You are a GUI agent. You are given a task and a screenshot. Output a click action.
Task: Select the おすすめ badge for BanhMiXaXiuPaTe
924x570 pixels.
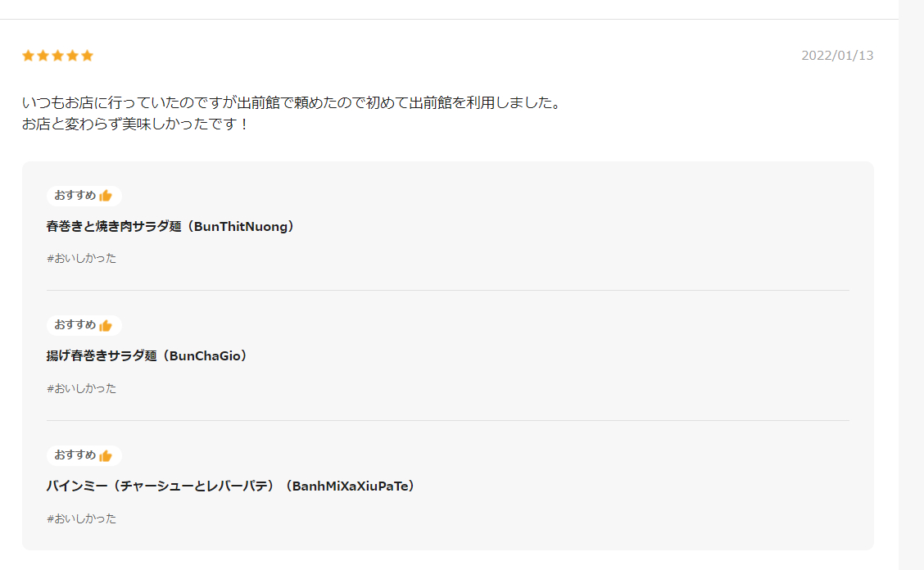coord(84,455)
